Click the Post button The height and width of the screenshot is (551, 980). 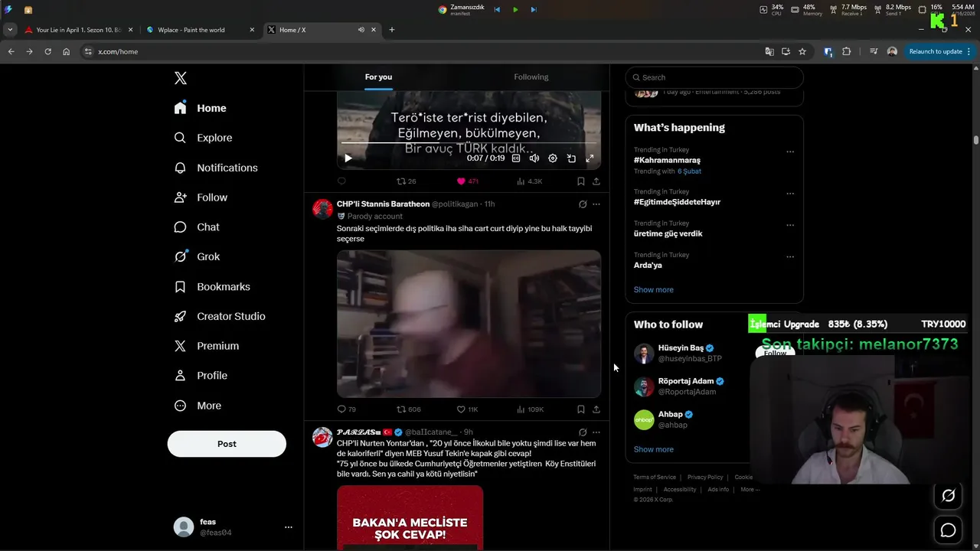(227, 444)
